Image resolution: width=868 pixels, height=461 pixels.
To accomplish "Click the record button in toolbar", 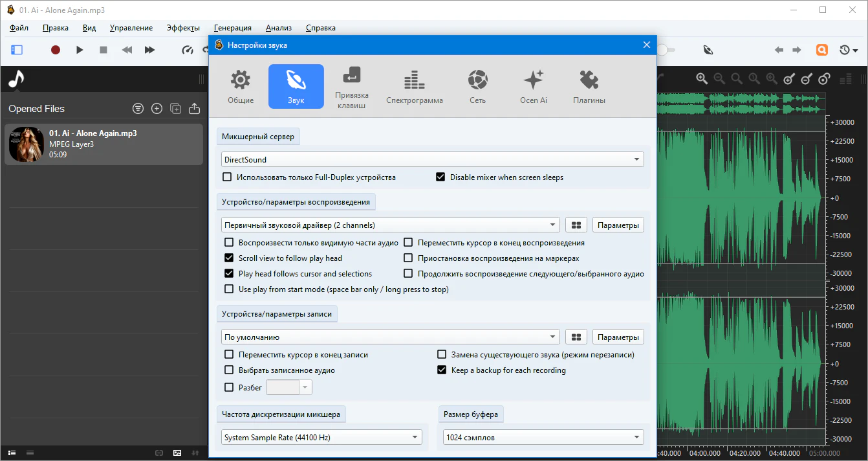I will click(56, 50).
